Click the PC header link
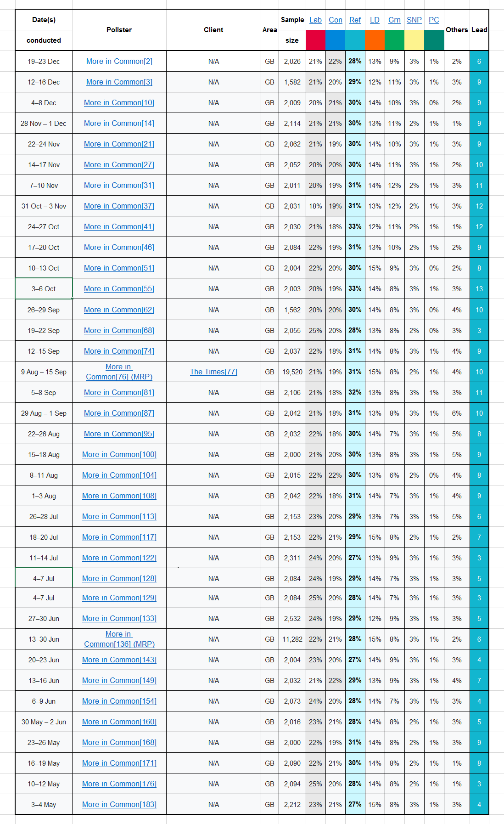This screenshot has width=504, height=824. pos(434,20)
